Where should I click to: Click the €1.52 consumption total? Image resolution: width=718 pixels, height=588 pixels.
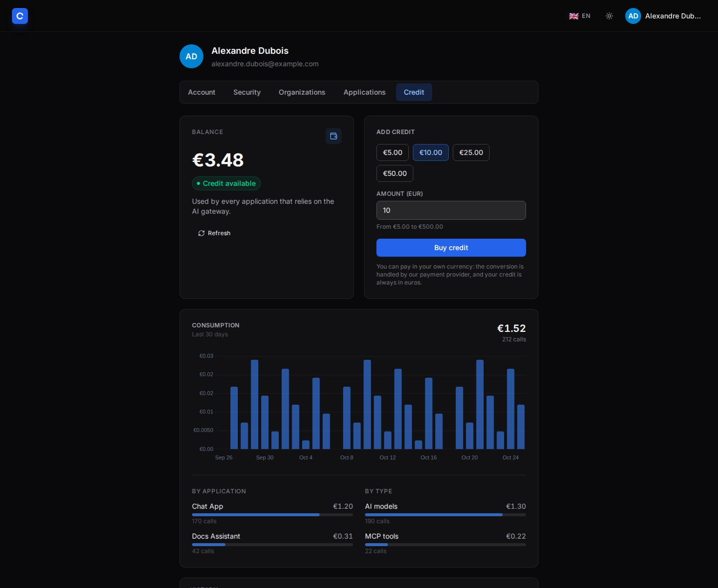coord(512,328)
